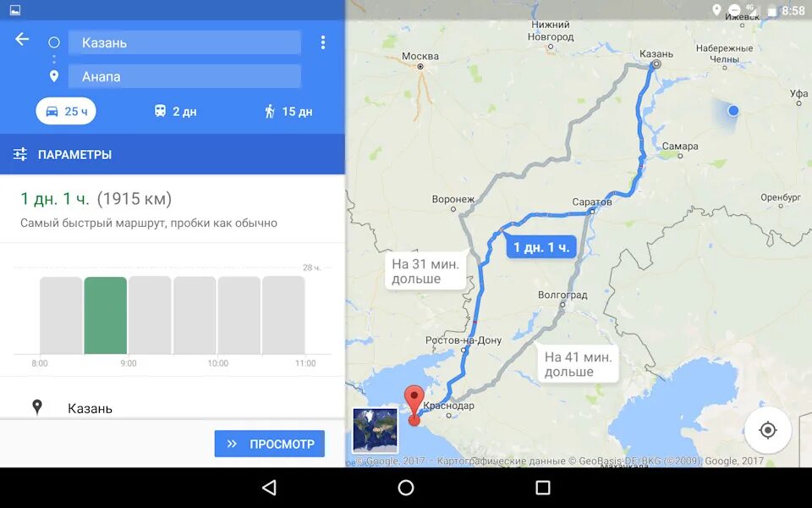
Task: Center map with my location button
Action: pos(767,430)
